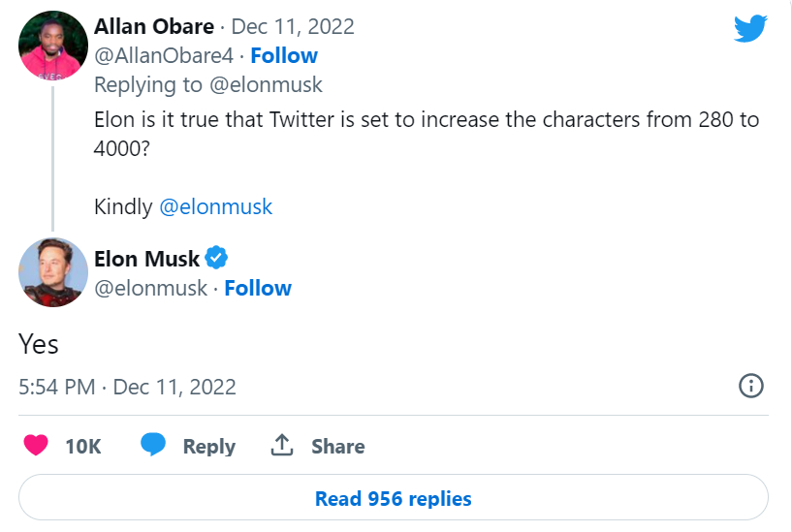Open Allan Obare's profile picture
The width and height of the screenshot is (792, 532).
pos(52,46)
